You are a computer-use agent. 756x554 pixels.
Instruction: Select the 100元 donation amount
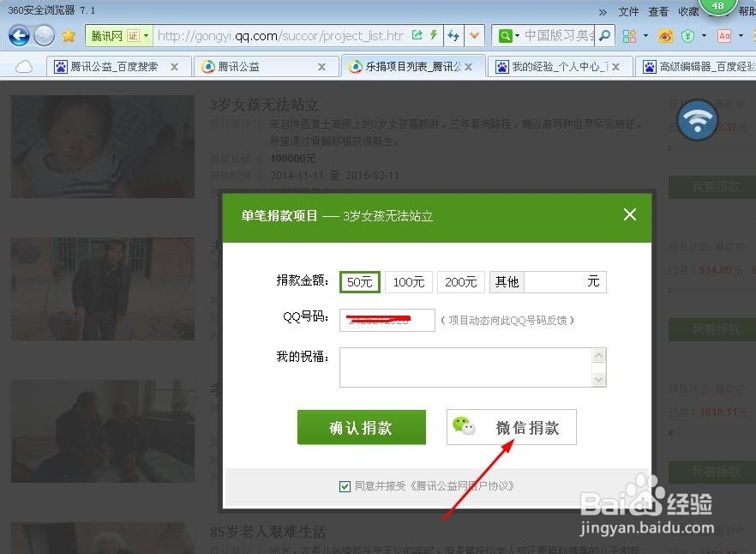409,281
